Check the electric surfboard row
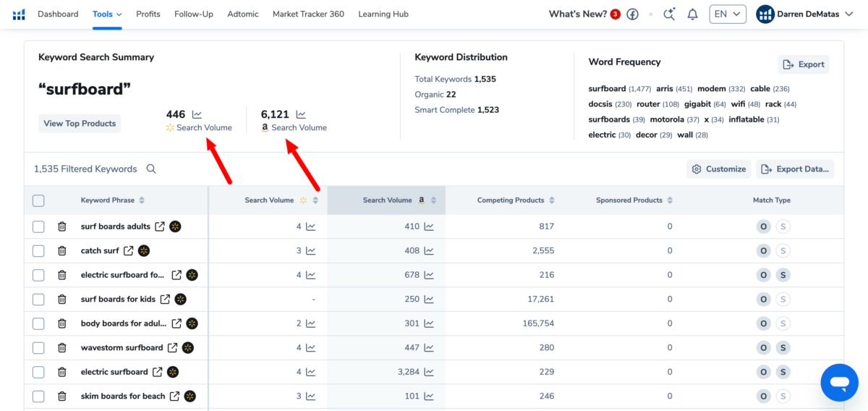The width and height of the screenshot is (868, 411). click(x=38, y=372)
